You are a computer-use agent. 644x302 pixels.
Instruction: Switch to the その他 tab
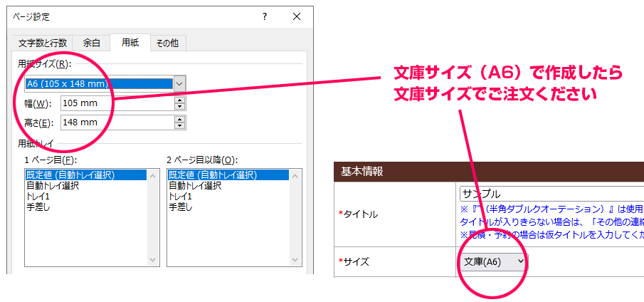(x=167, y=43)
